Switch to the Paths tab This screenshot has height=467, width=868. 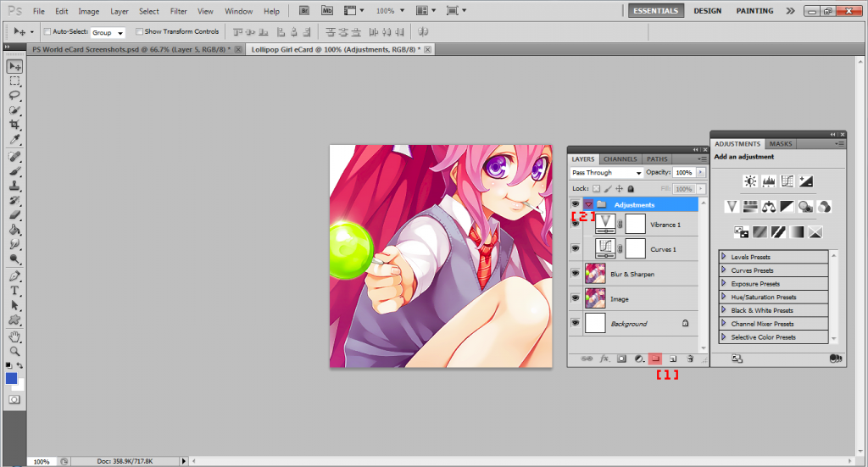[657, 158]
